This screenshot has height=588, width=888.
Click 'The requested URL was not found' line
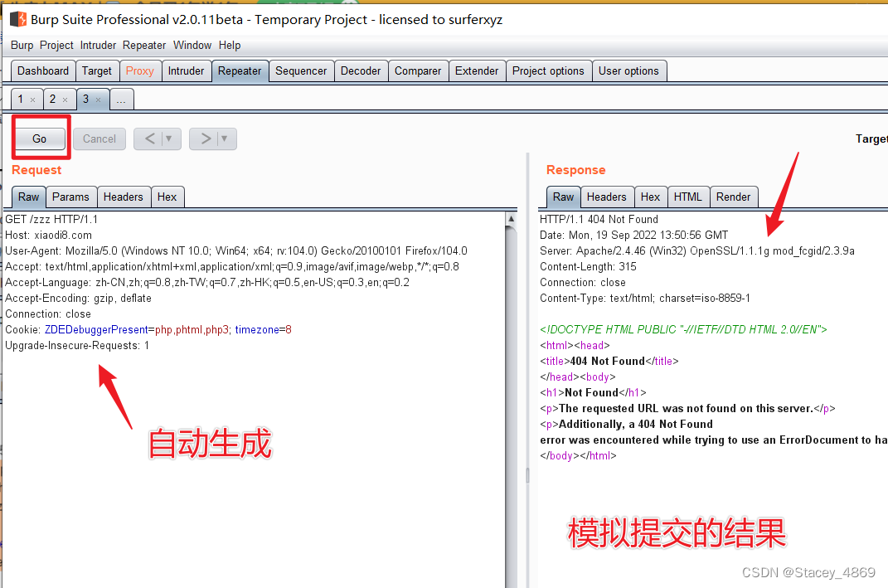click(687, 409)
